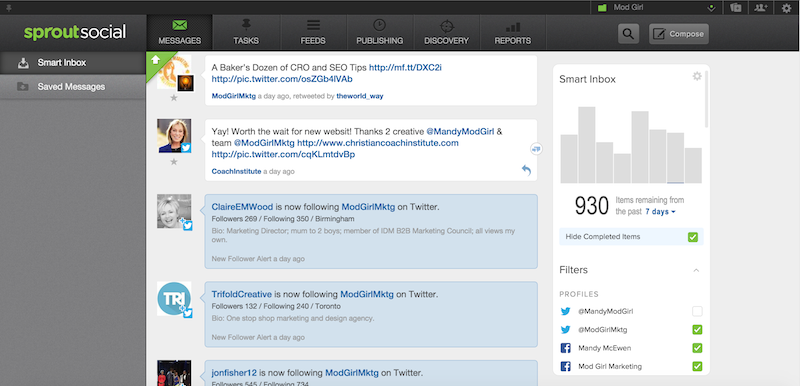Open the 7 days range dropdown

tap(660, 212)
